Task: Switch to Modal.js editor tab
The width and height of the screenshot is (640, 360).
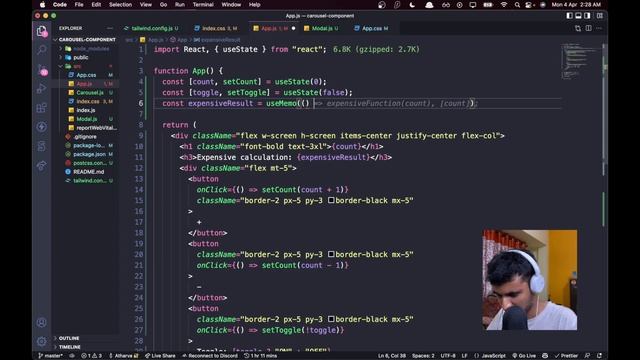Action: point(321,28)
